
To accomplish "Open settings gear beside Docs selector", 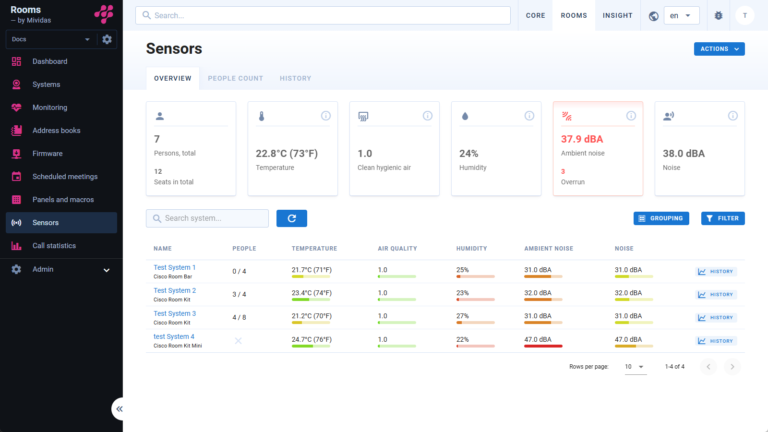I will pos(107,39).
